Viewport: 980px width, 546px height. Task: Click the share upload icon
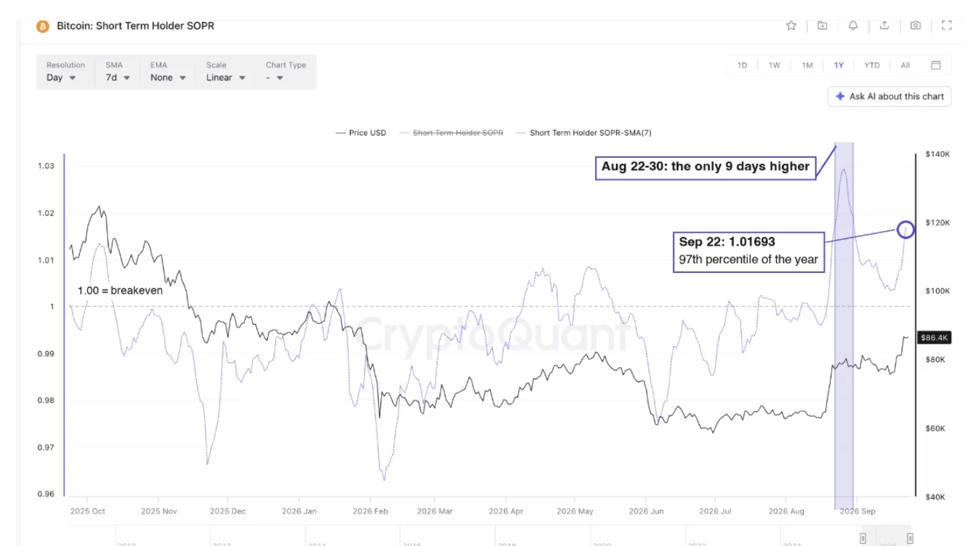click(884, 25)
